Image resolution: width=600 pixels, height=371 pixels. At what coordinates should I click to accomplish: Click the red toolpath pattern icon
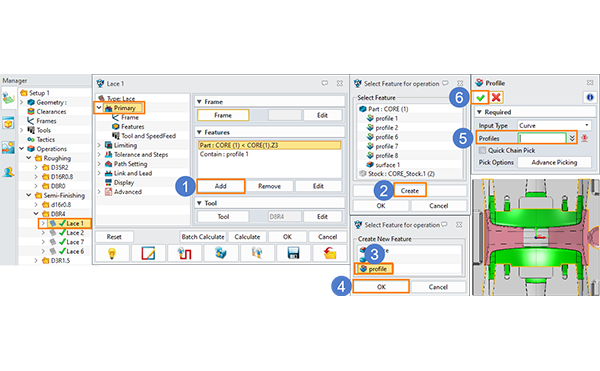(184, 253)
